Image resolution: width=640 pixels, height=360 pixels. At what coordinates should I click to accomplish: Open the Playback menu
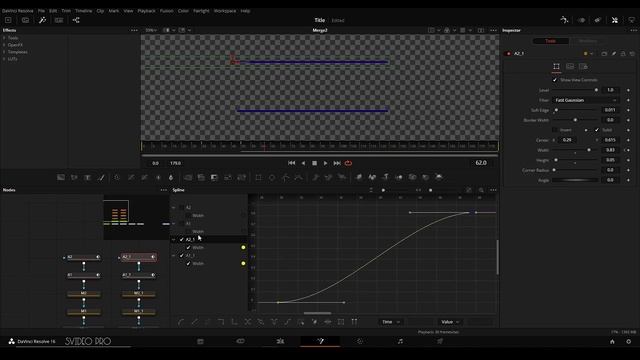click(x=146, y=11)
